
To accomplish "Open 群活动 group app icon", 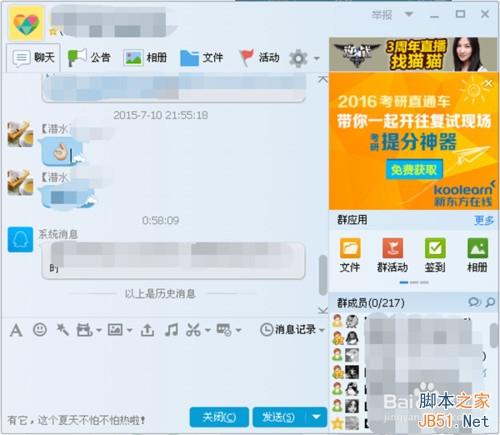I will tap(392, 255).
